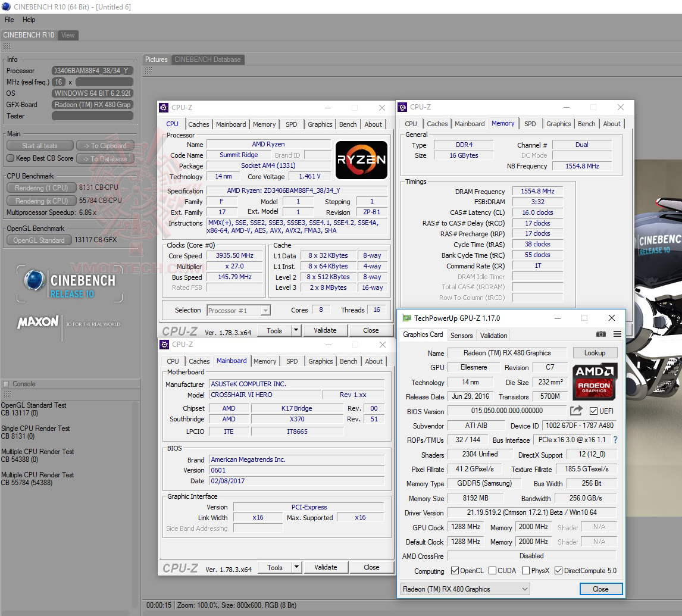The height and width of the screenshot is (616, 682).
Task: Click the AMD Radeon Graphics logo
Action: coord(595,381)
